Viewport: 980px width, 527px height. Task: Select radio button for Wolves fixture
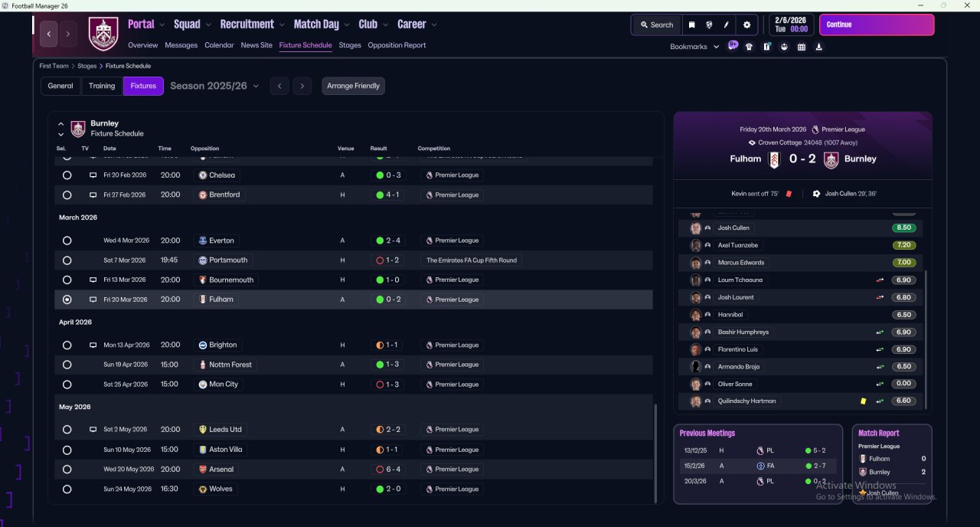click(x=67, y=489)
